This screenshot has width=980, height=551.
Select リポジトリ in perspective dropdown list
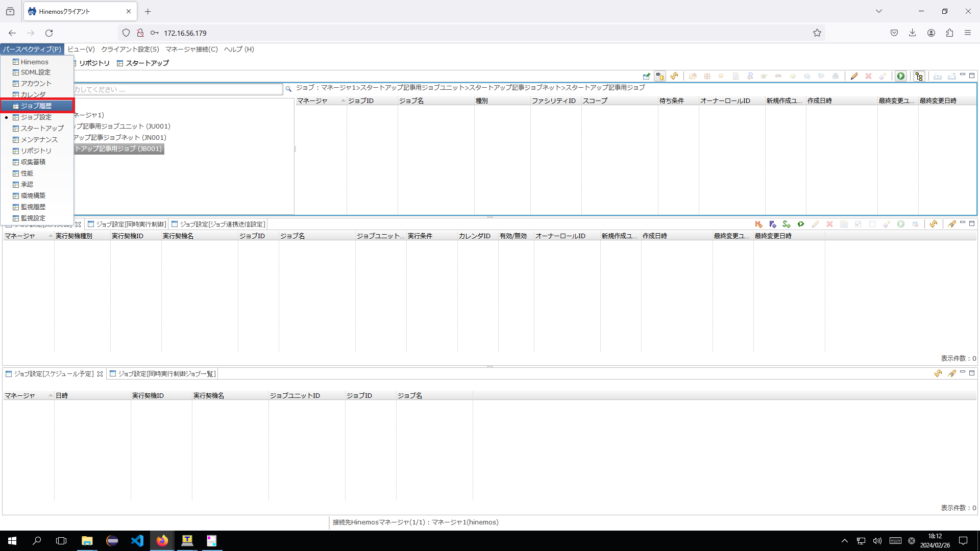(x=37, y=151)
